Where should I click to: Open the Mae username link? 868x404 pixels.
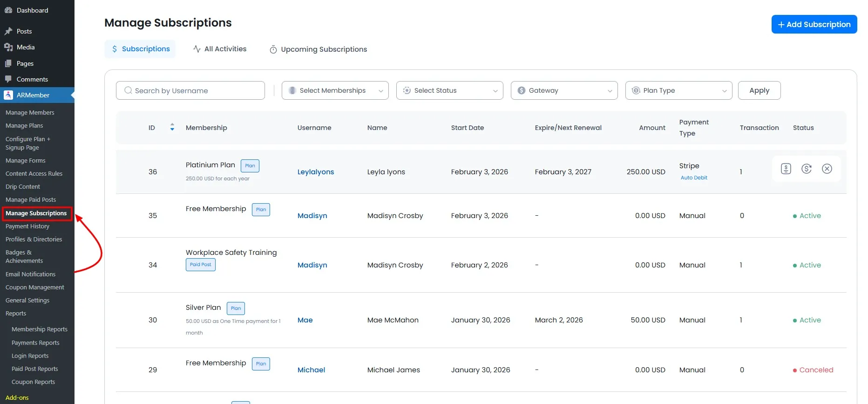click(305, 320)
